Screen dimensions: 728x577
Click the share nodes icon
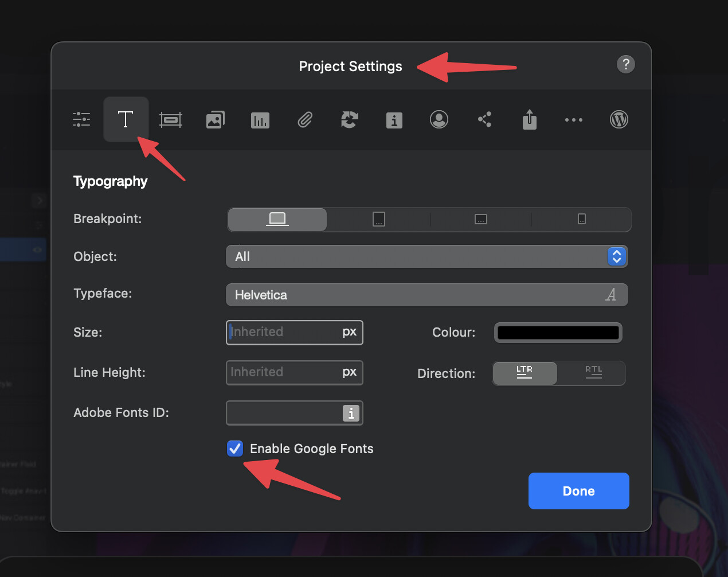point(484,119)
